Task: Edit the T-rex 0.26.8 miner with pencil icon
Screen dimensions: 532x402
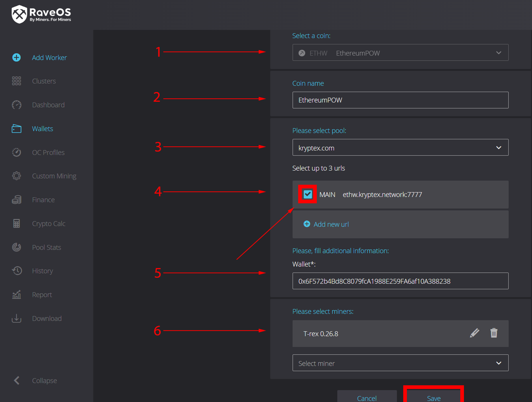Action: tap(475, 333)
